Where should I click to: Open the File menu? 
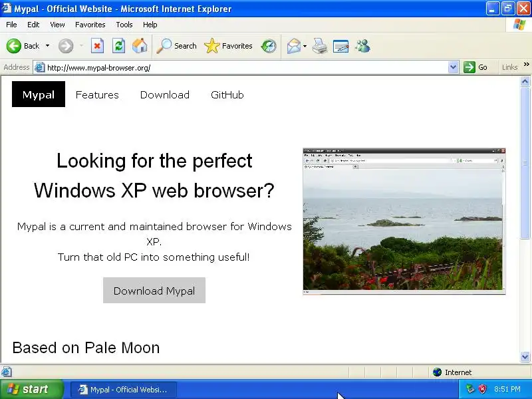11,25
